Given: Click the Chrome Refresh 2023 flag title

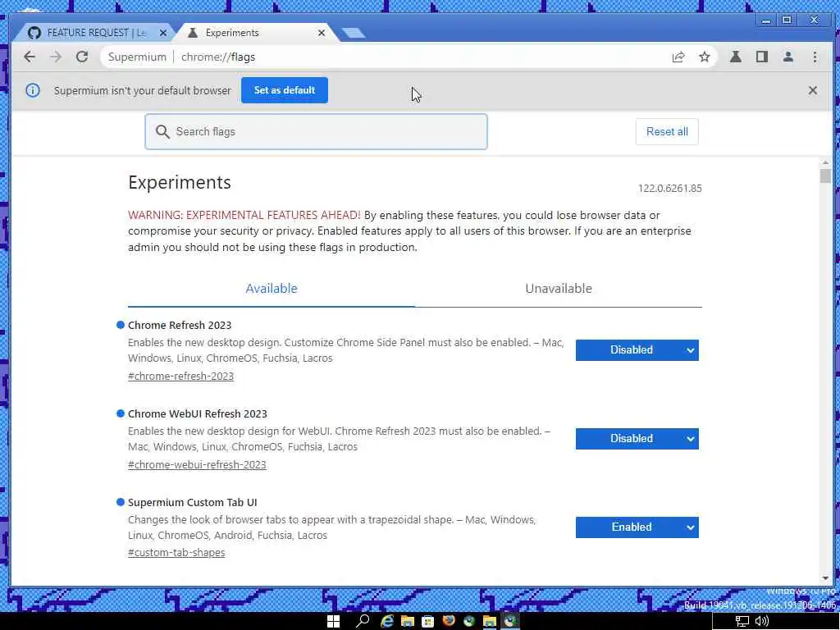Looking at the screenshot, I should point(180,325).
